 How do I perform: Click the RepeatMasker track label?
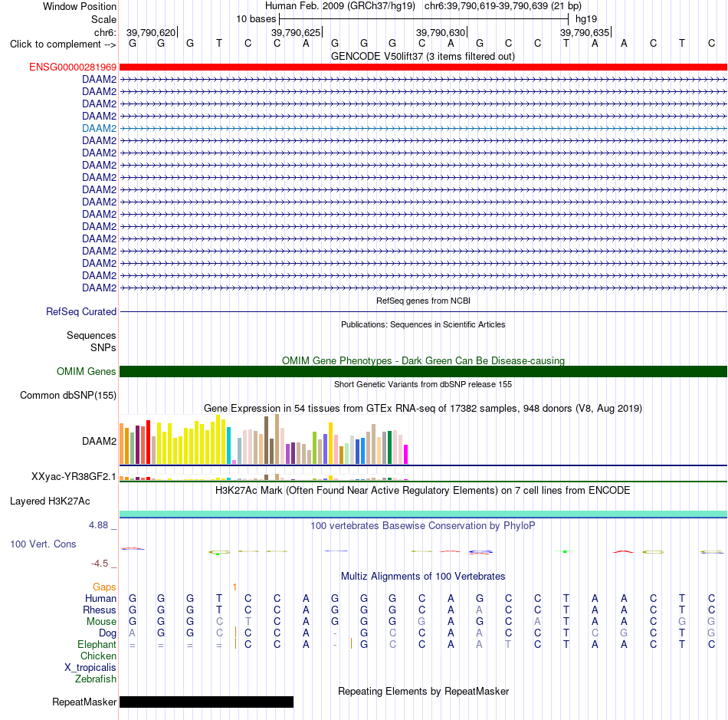click(84, 702)
